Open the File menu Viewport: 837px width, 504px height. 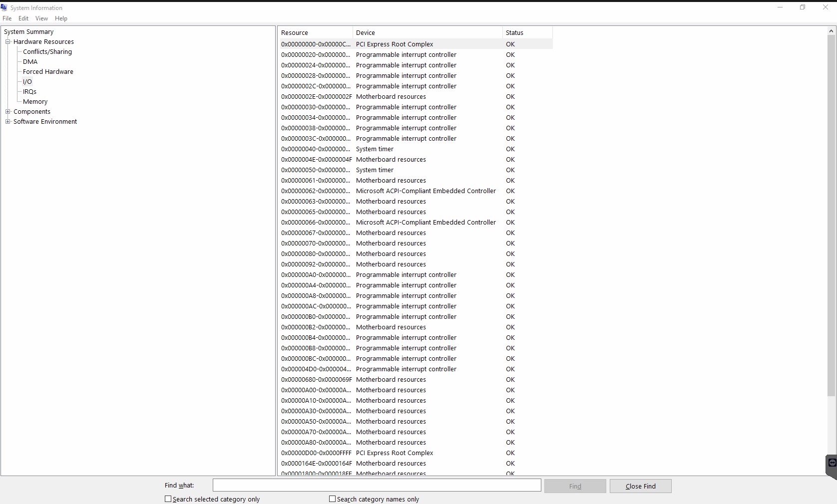click(7, 18)
